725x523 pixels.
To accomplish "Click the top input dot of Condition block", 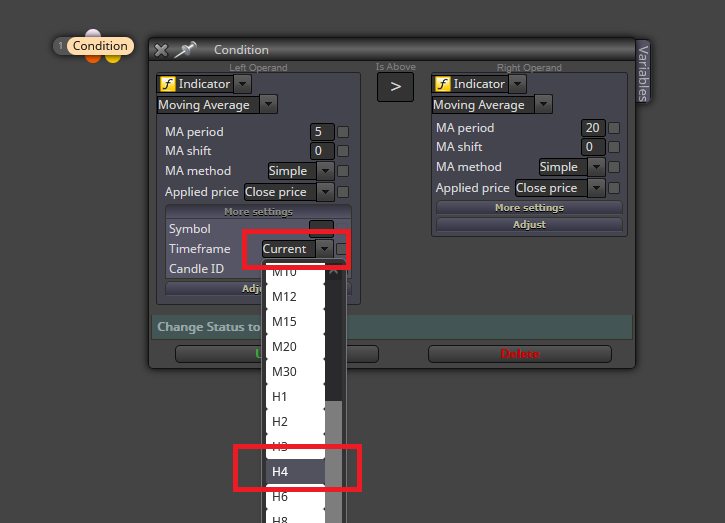I will [x=93, y=34].
